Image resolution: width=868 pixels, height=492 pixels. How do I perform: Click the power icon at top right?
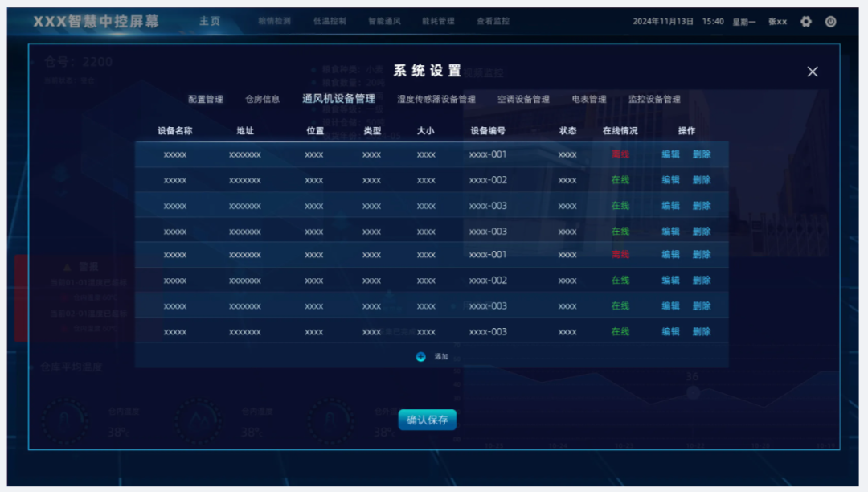(829, 22)
